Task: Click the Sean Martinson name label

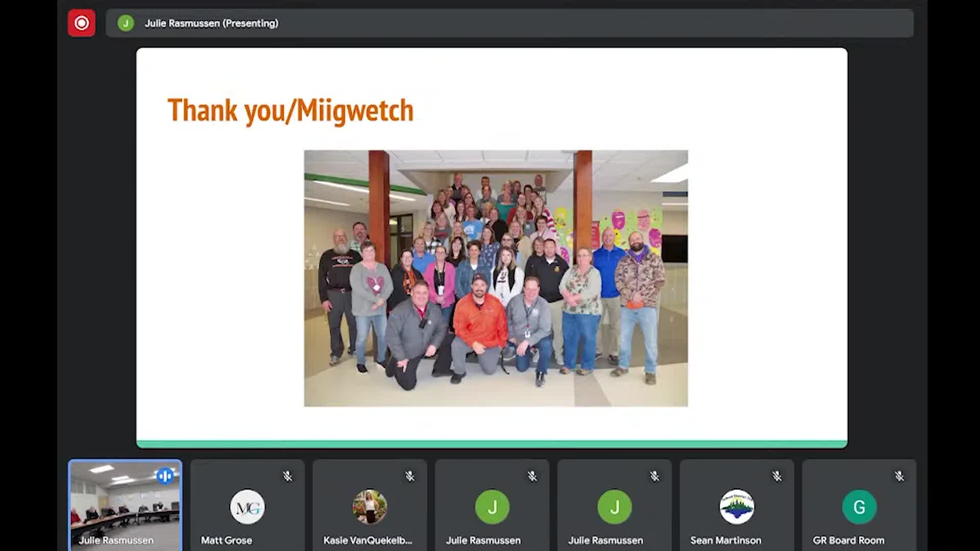Action: coord(725,540)
